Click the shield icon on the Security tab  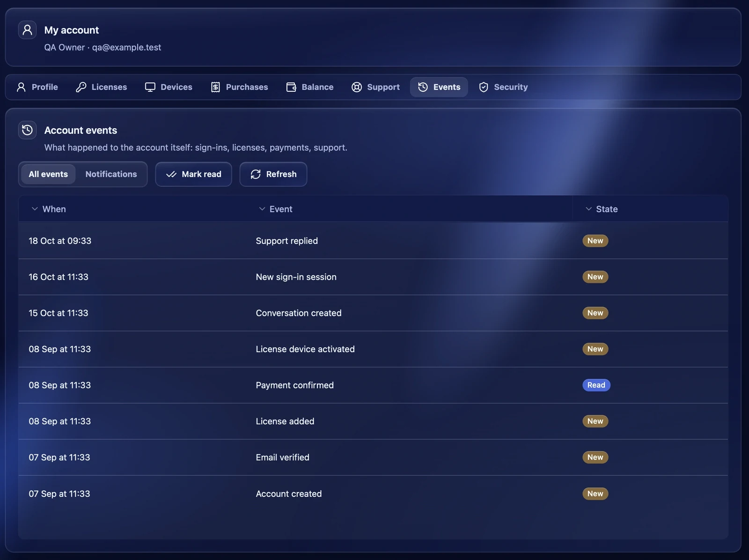[x=484, y=87]
